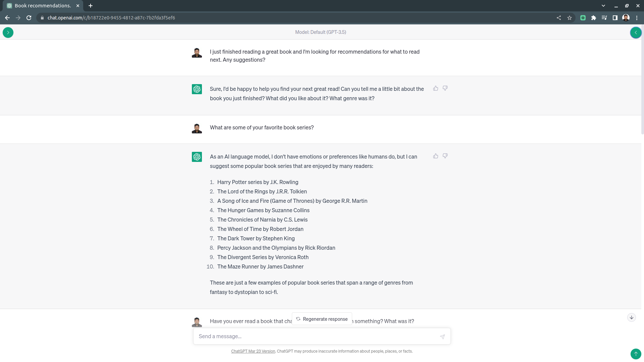Click the address bar URL
The height and width of the screenshot is (362, 644).
(x=111, y=18)
